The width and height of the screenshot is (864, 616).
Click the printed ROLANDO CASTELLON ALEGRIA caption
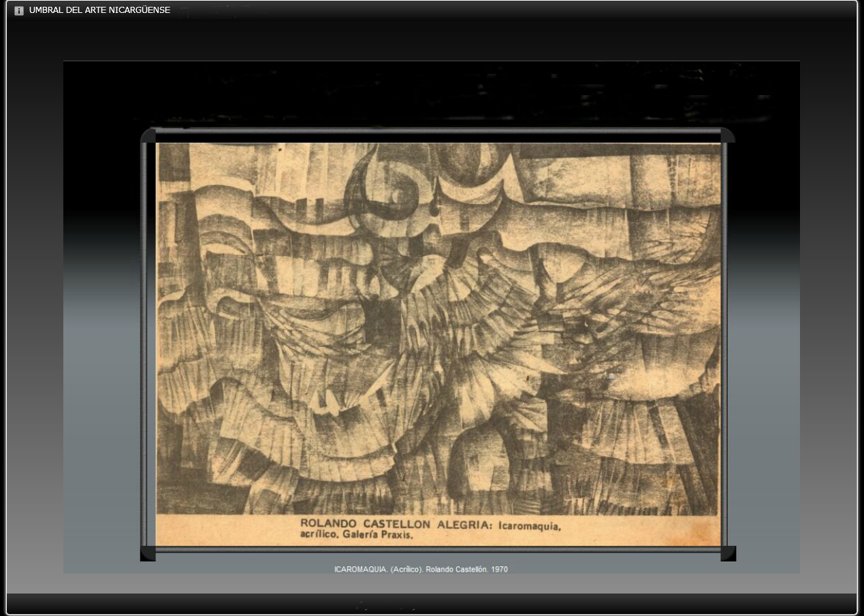[x=430, y=530]
